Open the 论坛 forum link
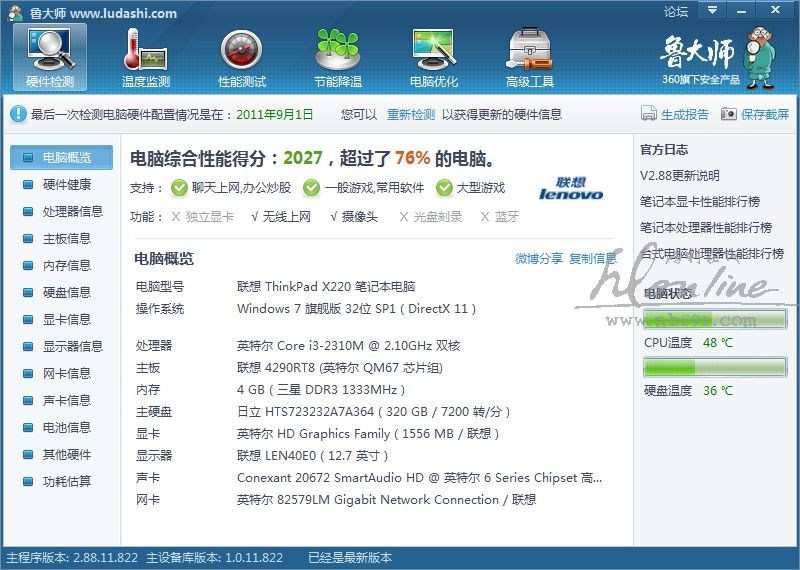 676,11
